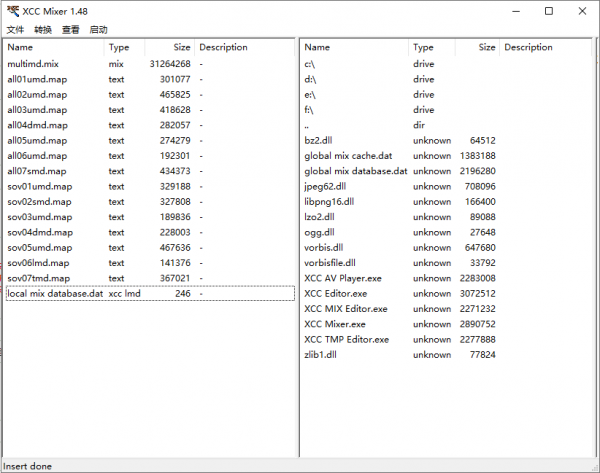Minimize the XCC Mixer window
600x473 pixels.
coord(516,11)
